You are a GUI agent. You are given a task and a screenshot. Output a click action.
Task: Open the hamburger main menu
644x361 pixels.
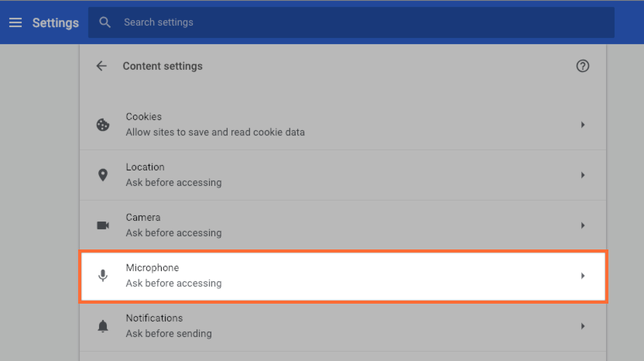click(x=15, y=22)
